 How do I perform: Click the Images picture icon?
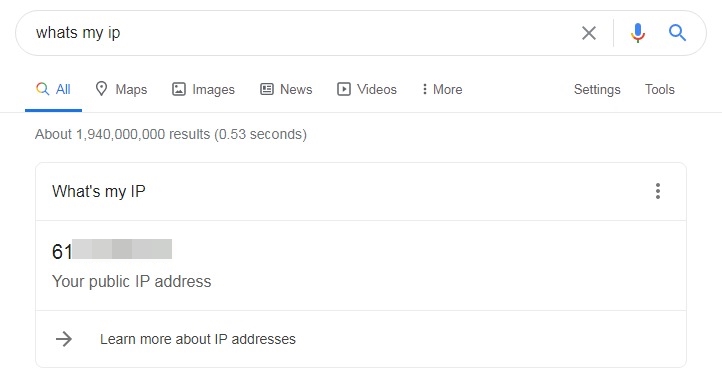pyautogui.click(x=179, y=89)
